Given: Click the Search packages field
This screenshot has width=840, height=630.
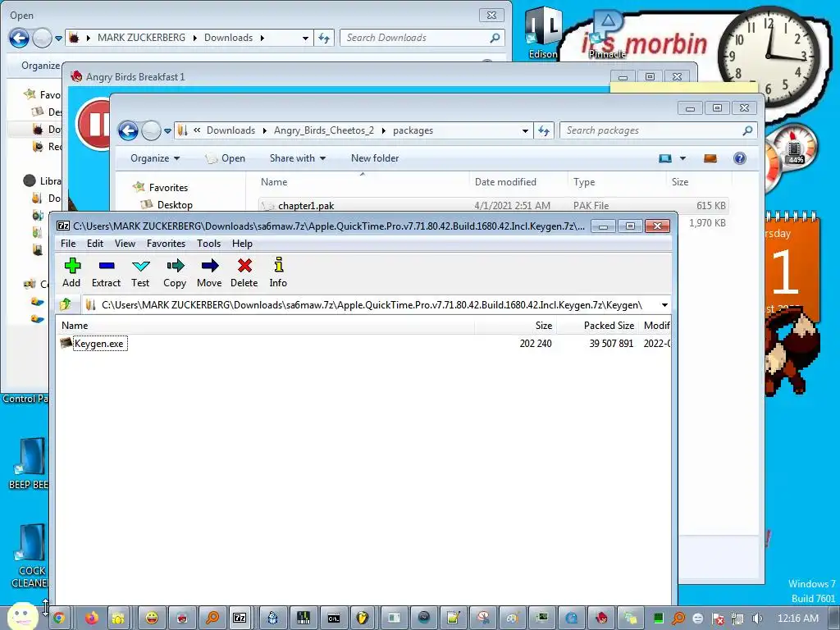Looking at the screenshot, I should pyautogui.click(x=658, y=130).
